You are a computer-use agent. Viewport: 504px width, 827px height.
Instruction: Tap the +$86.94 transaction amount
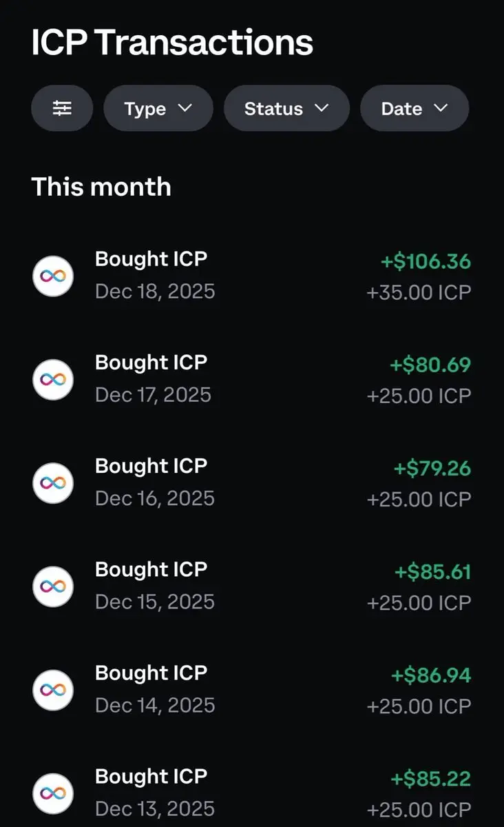[x=431, y=675]
